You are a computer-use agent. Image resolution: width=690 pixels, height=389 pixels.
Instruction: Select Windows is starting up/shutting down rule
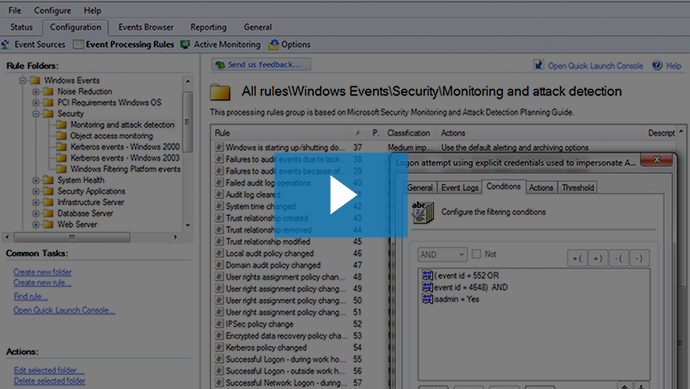(x=285, y=147)
